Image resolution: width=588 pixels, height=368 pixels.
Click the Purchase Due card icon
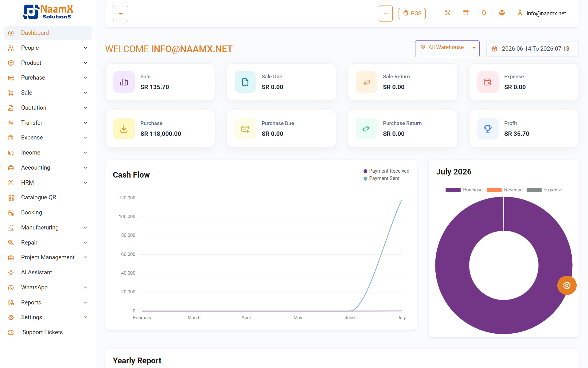[245, 129]
